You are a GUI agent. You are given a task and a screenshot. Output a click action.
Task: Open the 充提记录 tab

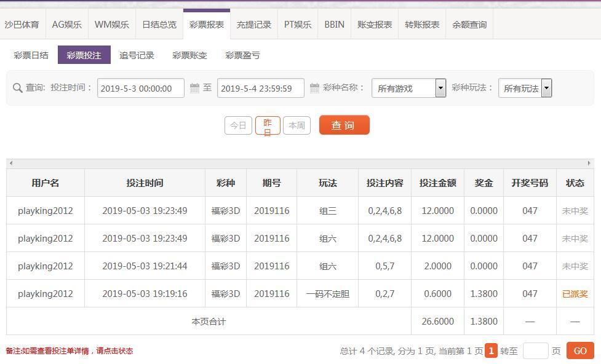coord(253,25)
